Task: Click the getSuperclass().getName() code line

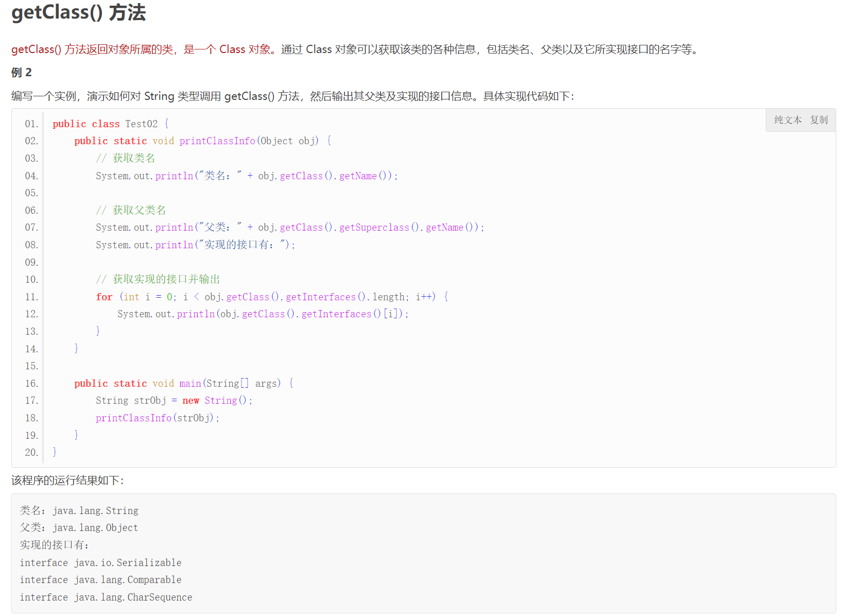Action: point(290,228)
